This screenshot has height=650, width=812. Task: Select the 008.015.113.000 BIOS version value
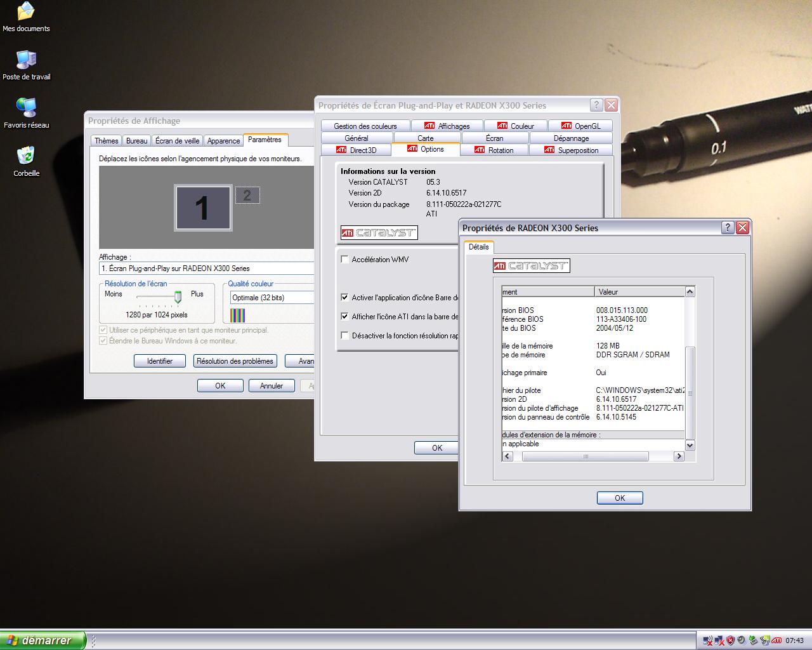[x=622, y=310]
